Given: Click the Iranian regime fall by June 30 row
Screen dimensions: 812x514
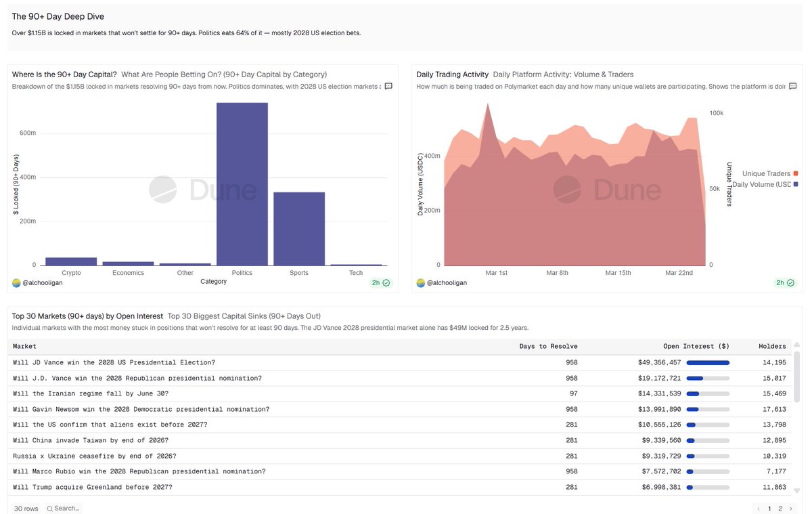Looking at the screenshot, I should (x=401, y=393).
